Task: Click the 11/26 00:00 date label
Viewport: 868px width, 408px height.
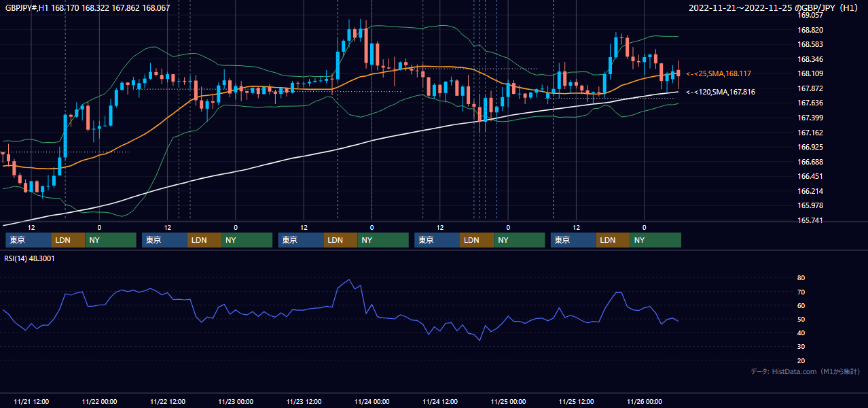Action: pyautogui.click(x=645, y=401)
